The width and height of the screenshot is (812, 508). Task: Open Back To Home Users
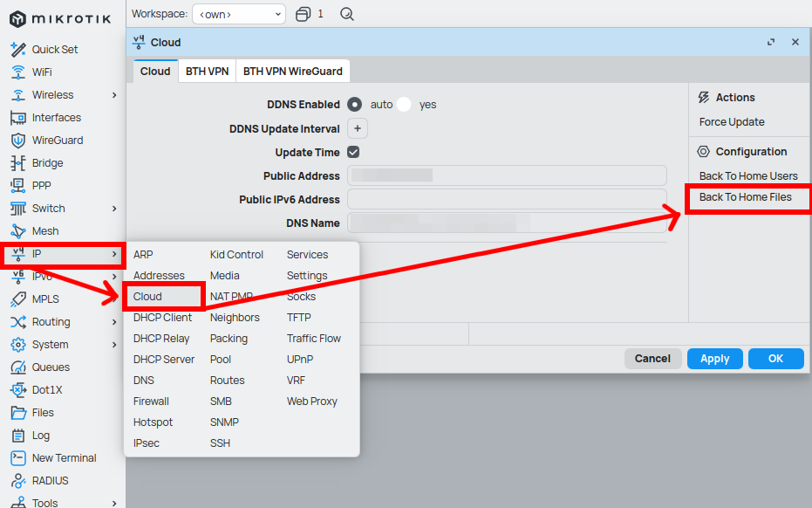tap(748, 176)
